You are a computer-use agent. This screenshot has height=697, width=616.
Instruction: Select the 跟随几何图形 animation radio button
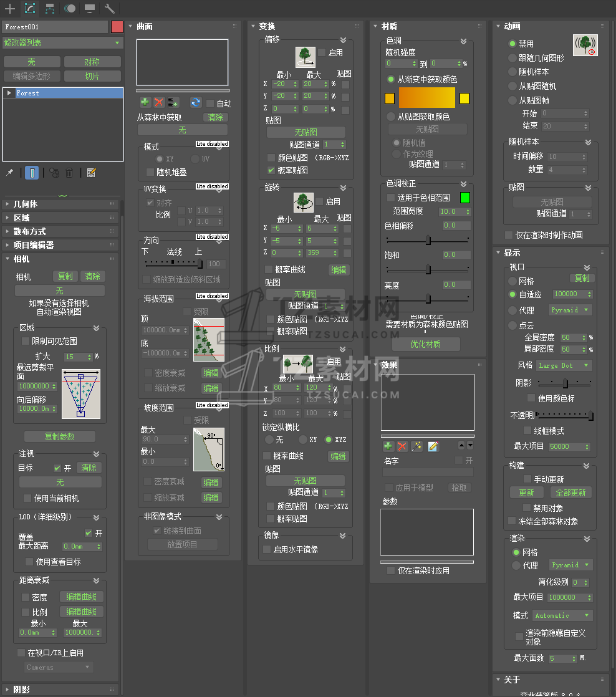coord(513,58)
